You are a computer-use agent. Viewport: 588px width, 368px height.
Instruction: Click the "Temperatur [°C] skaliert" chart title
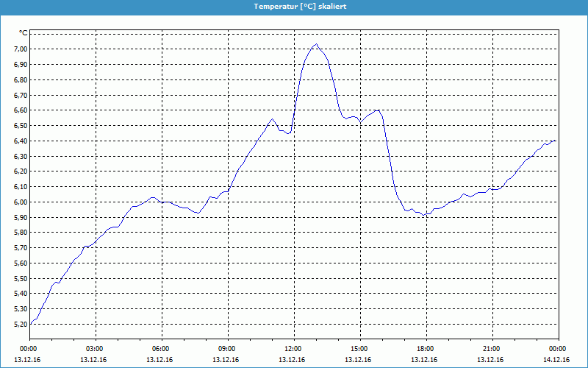tap(299, 6)
